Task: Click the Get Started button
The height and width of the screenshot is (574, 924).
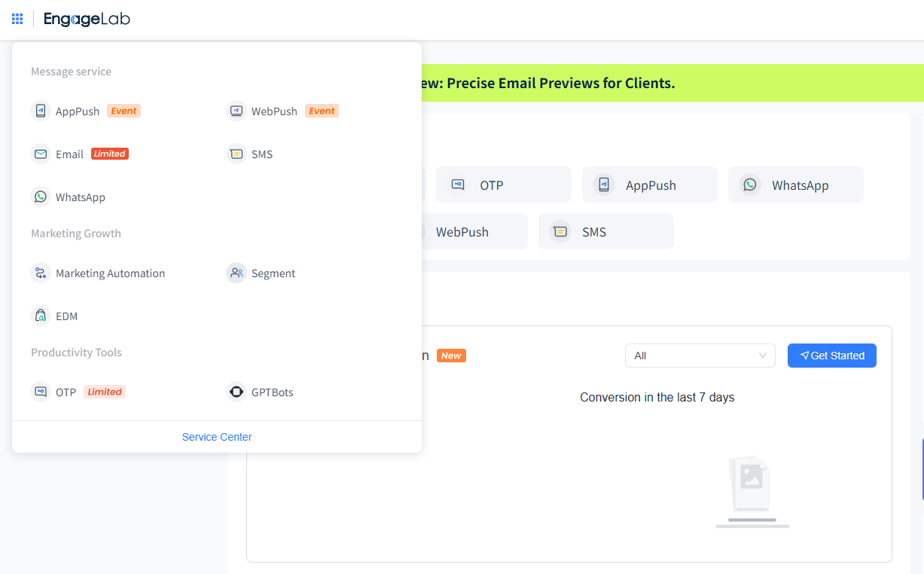Action: pyautogui.click(x=832, y=356)
